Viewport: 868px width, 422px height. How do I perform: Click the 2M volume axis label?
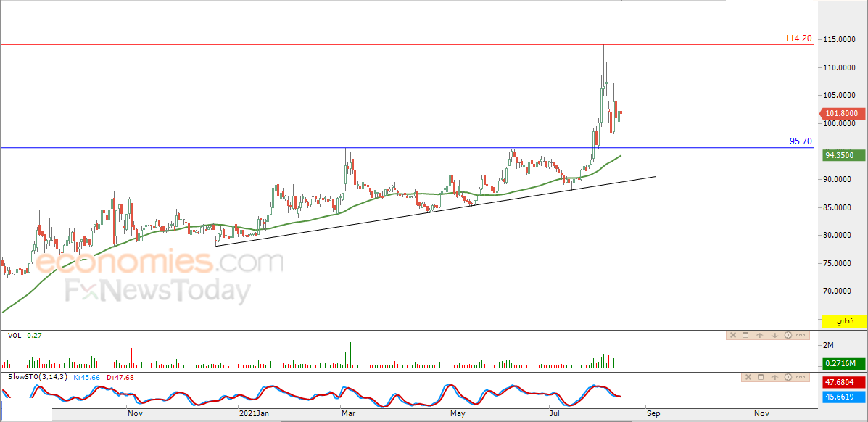tap(829, 346)
